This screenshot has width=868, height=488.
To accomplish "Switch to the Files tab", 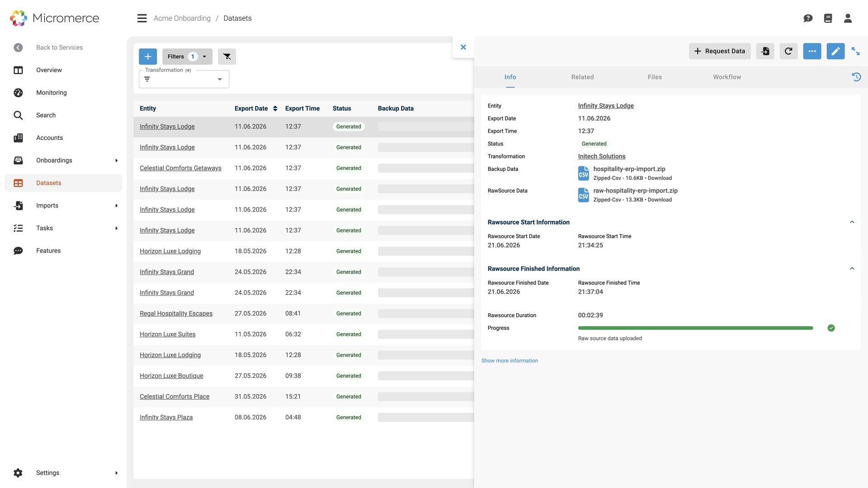I will (x=655, y=77).
